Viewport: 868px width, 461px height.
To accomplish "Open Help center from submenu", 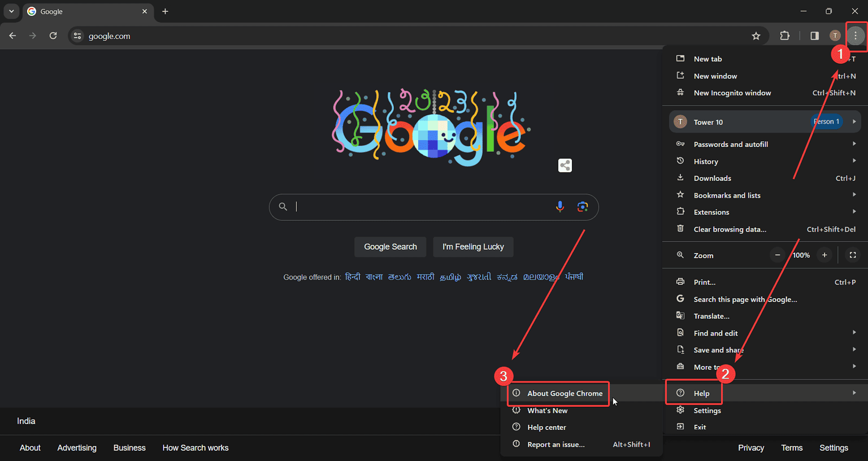I will click(x=581, y=427).
